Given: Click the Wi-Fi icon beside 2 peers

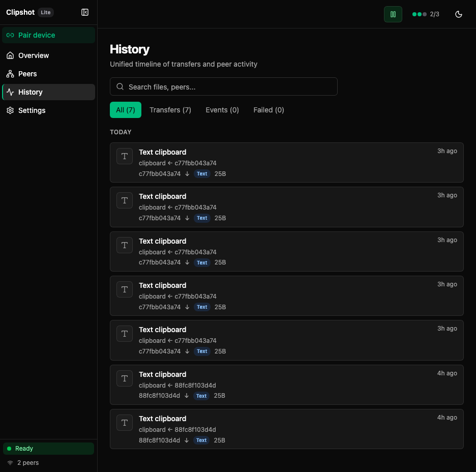Looking at the screenshot, I should click(x=11, y=463).
